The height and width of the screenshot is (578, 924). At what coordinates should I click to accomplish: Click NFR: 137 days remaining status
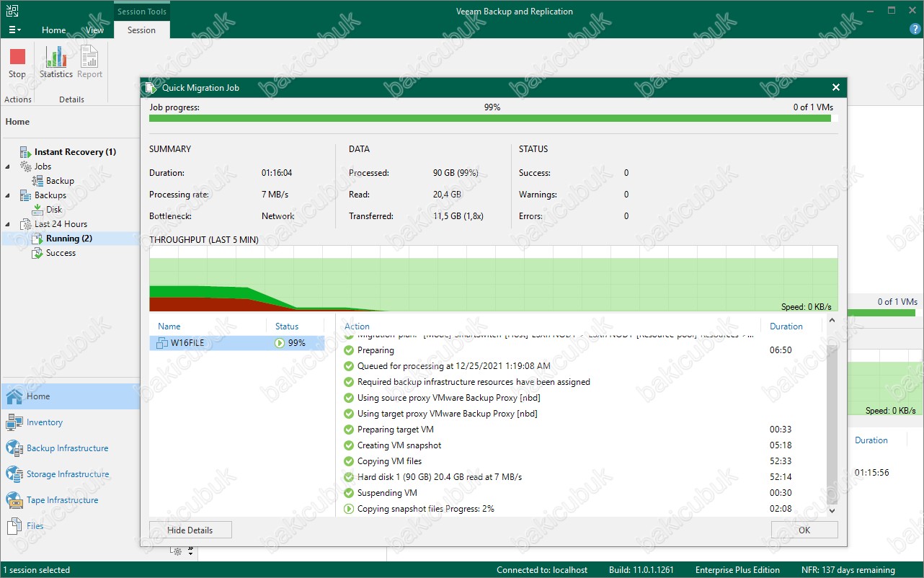pyautogui.click(x=848, y=570)
